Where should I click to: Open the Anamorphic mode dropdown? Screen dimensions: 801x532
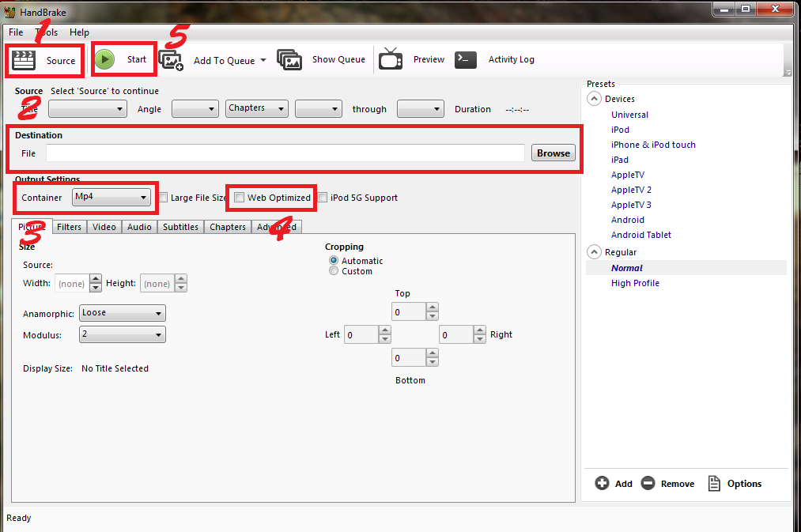point(122,312)
